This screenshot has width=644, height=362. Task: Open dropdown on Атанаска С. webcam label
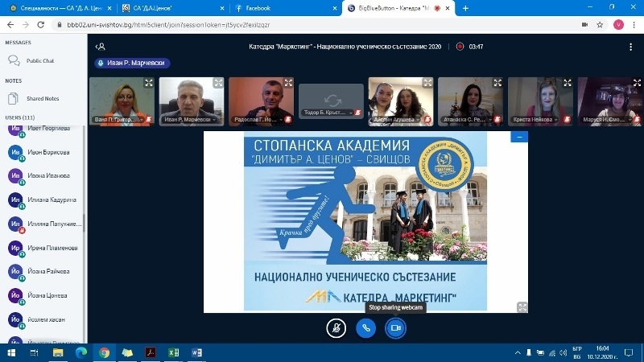(x=490, y=119)
